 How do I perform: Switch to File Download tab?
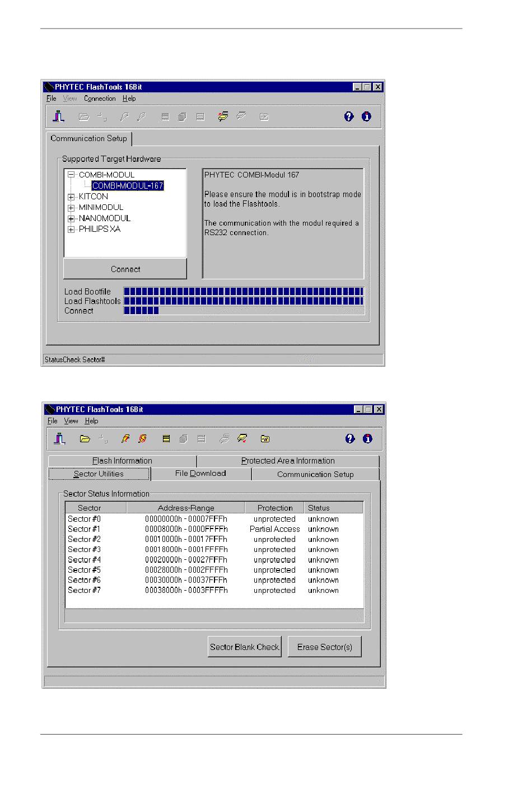(200, 474)
